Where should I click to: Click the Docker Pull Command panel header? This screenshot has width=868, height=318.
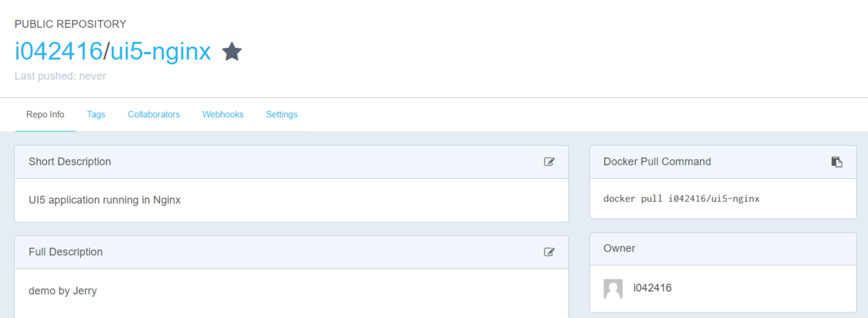657,161
